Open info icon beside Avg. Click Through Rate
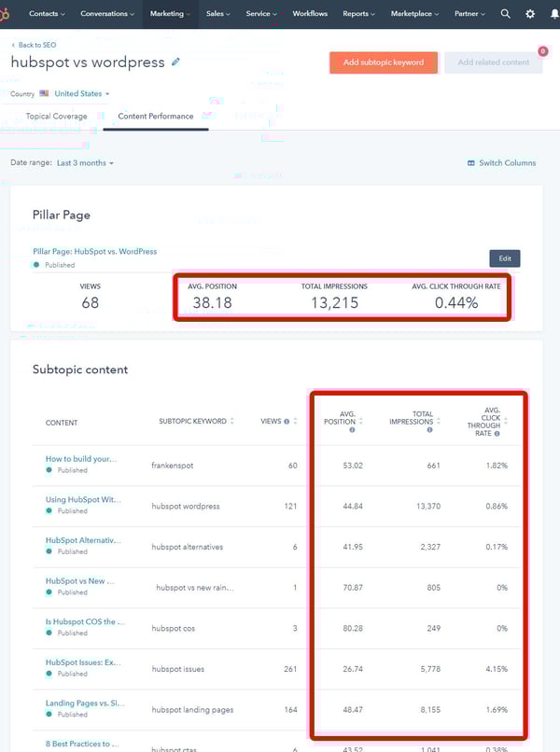The image size is (560, 752). click(497, 434)
